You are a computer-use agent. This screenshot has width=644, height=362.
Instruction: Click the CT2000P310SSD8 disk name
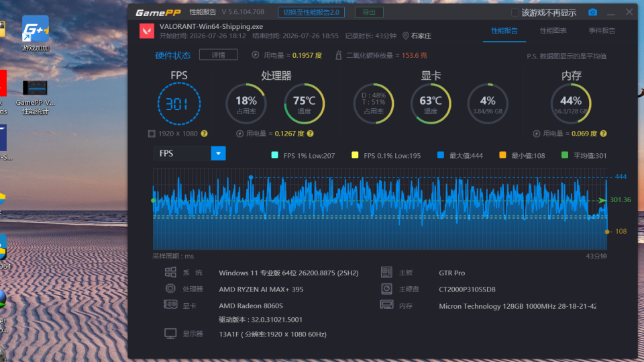[467, 289]
